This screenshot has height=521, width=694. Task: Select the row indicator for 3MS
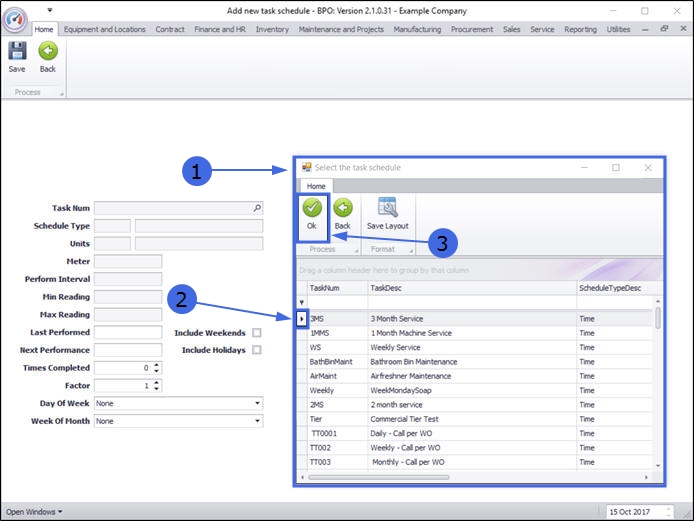[x=302, y=319]
